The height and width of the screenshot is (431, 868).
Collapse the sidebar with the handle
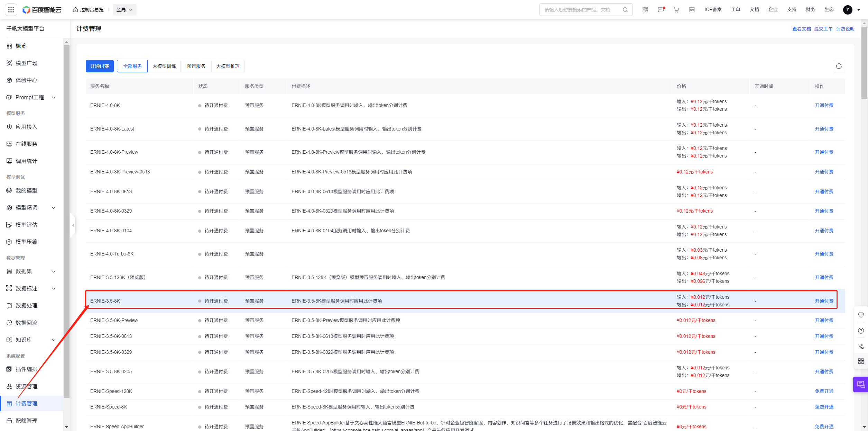pyautogui.click(x=73, y=225)
